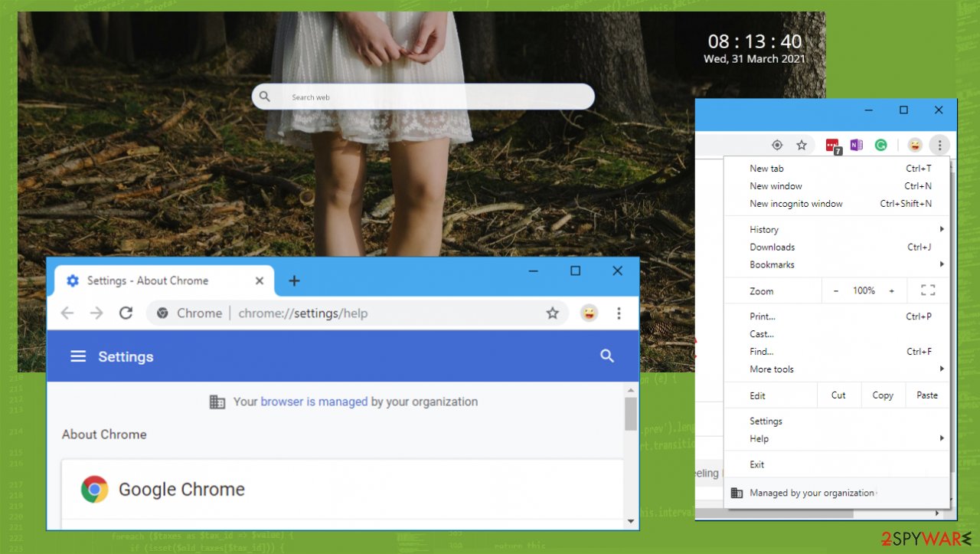Viewport: 980px width, 554px height.
Task: Decrease zoom with minus button
Action: click(835, 290)
